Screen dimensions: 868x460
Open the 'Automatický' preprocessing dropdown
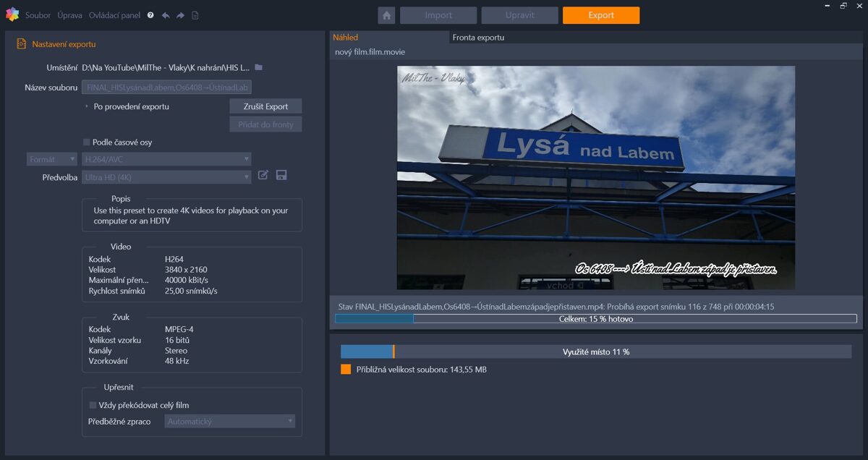(229, 421)
